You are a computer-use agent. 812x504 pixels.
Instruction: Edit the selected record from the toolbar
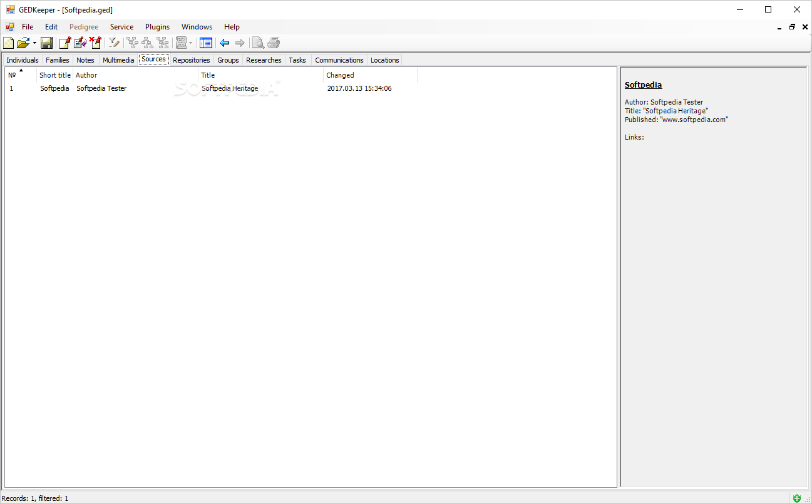[80, 43]
